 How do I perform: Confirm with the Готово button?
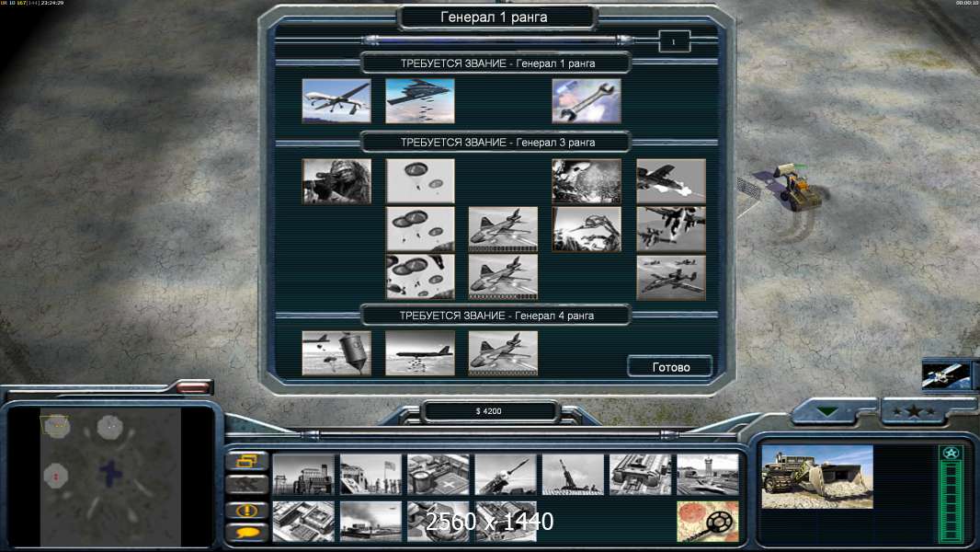coord(670,367)
